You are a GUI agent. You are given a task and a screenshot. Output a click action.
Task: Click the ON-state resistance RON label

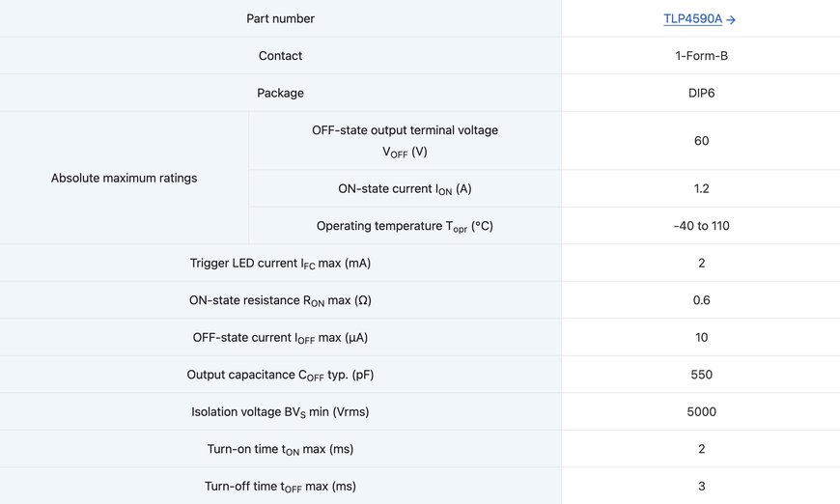pos(280,300)
